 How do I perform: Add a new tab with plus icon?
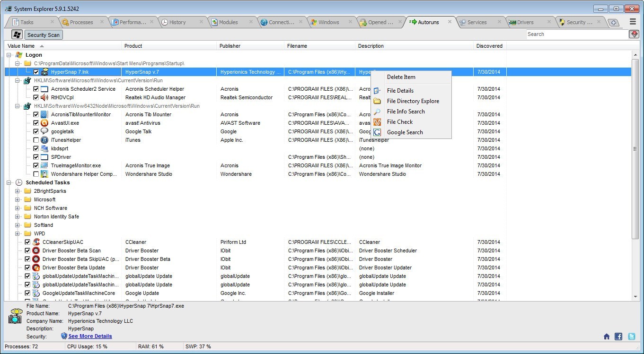[x=613, y=23]
